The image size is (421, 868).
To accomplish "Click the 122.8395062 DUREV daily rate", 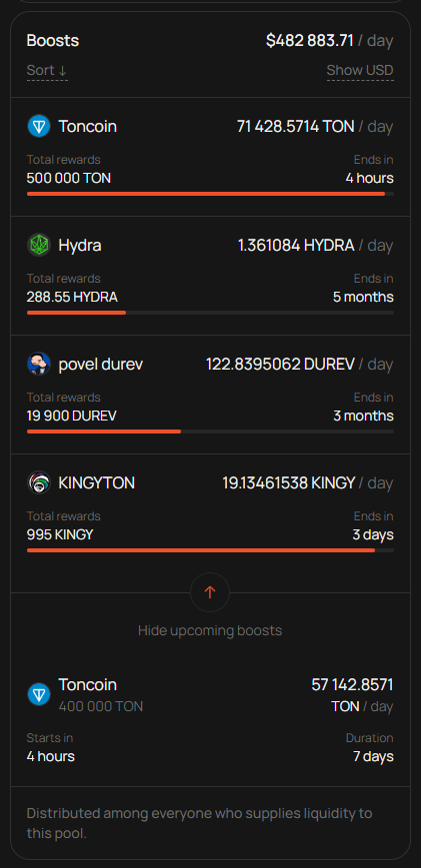I will pyautogui.click(x=280, y=365).
